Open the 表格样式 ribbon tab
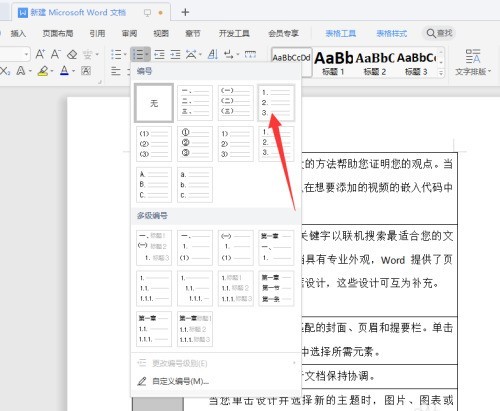500x411 pixels. [x=392, y=33]
